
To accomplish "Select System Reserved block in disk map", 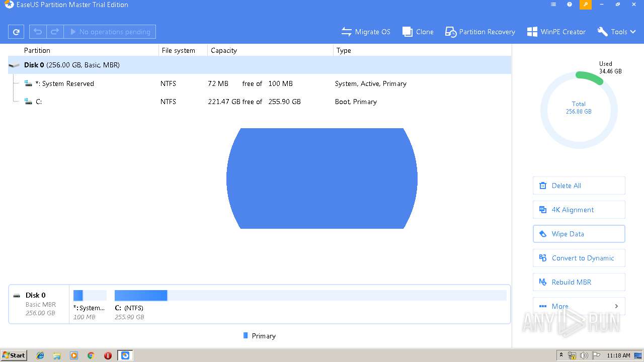I will point(90,296).
